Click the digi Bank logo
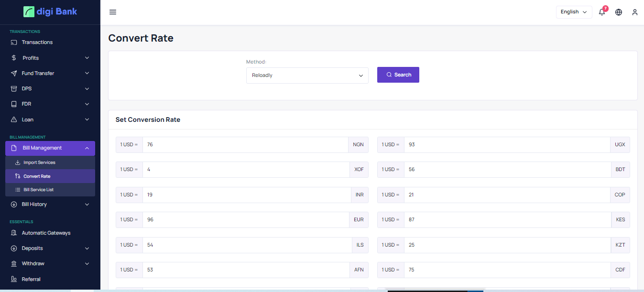 pyautogui.click(x=50, y=11)
